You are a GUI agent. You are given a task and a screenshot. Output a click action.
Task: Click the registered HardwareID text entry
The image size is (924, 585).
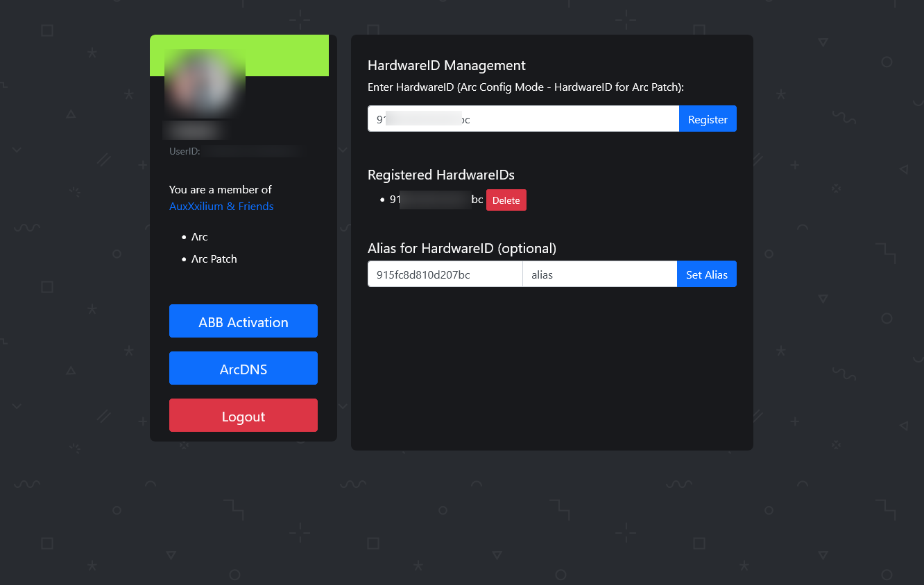436,200
